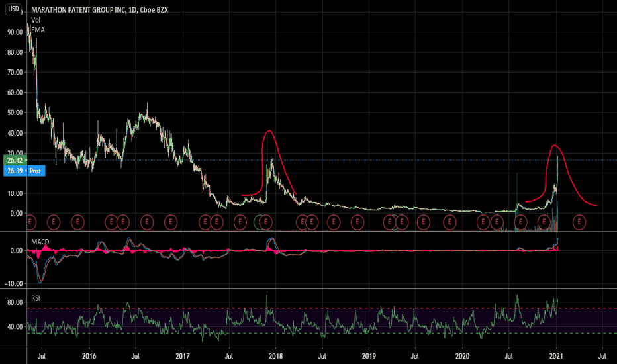The image size is (617, 364).
Task: Select the MACD pane label
Action: 40,242
